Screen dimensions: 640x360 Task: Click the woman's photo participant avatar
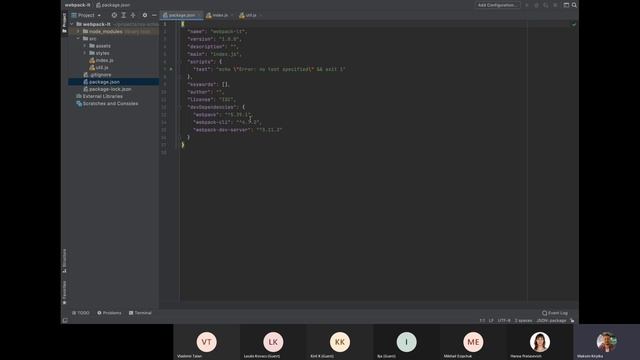pyautogui.click(x=540, y=342)
